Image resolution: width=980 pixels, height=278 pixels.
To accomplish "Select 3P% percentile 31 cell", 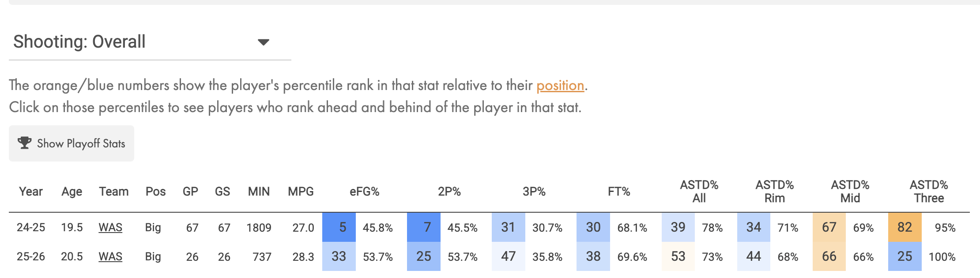I will [509, 227].
